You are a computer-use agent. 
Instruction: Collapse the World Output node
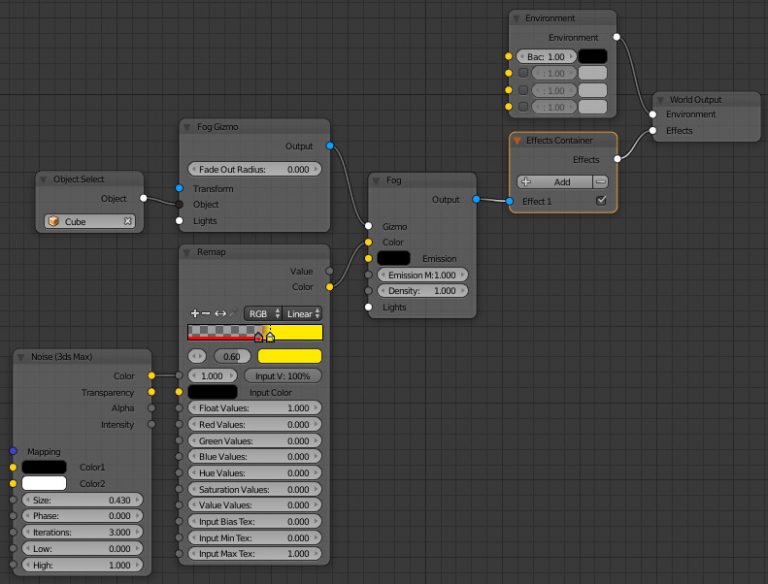660,100
